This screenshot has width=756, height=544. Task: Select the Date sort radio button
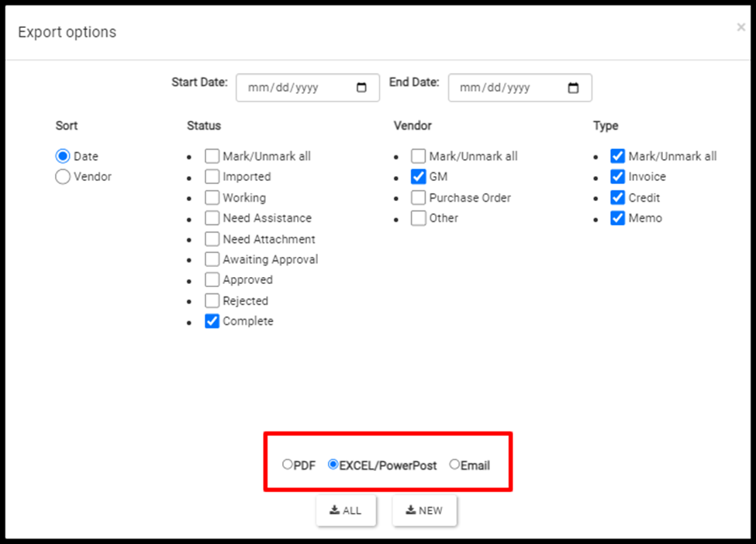[x=63, y=156]
